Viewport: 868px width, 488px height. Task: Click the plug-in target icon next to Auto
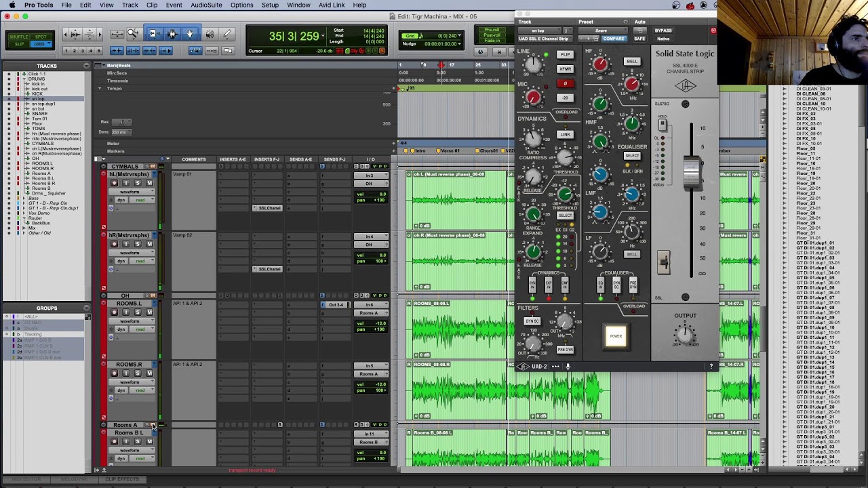(713, 30)
